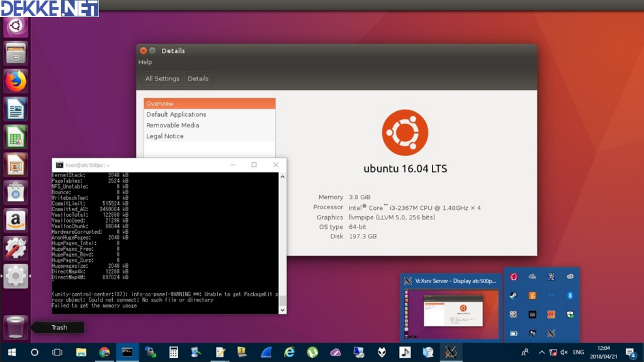Screen dimensions: 644x362
Task: Click the Cortana circle on taskbar
Action: coord(34,353)
